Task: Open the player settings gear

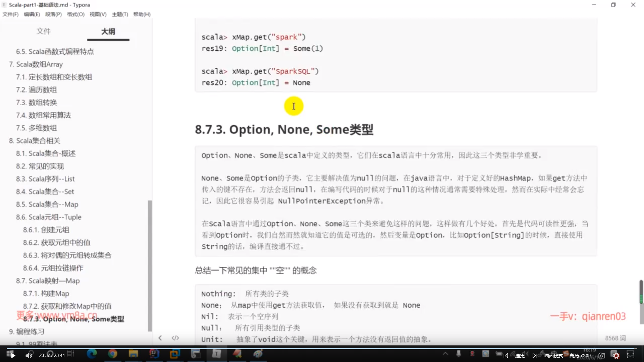Action: 616,356
